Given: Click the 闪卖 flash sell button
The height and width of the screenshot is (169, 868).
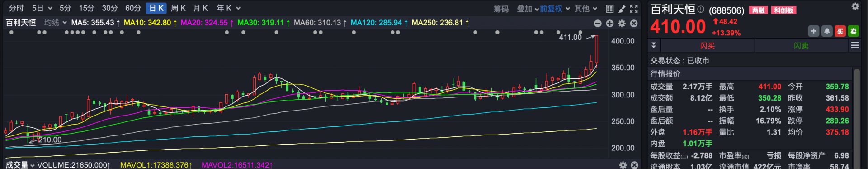Looking at the screenshot, I should [x=801, y=46].
